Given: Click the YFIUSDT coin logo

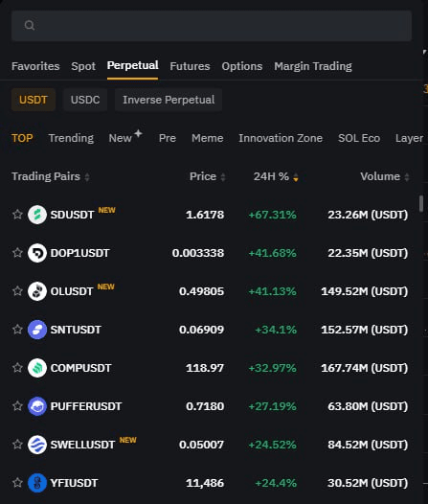Looking at the screenshot, I should (x=37, y=483).
